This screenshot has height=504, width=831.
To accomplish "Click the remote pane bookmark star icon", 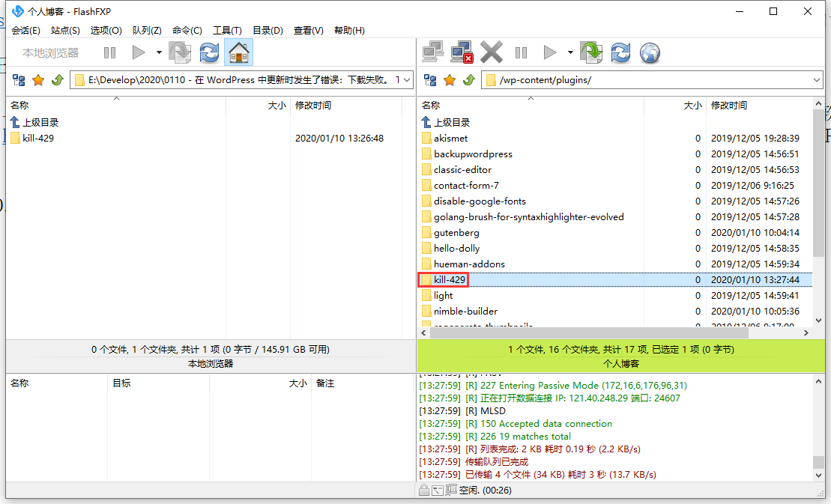I will pyautogui.click(x=450, y=80).
